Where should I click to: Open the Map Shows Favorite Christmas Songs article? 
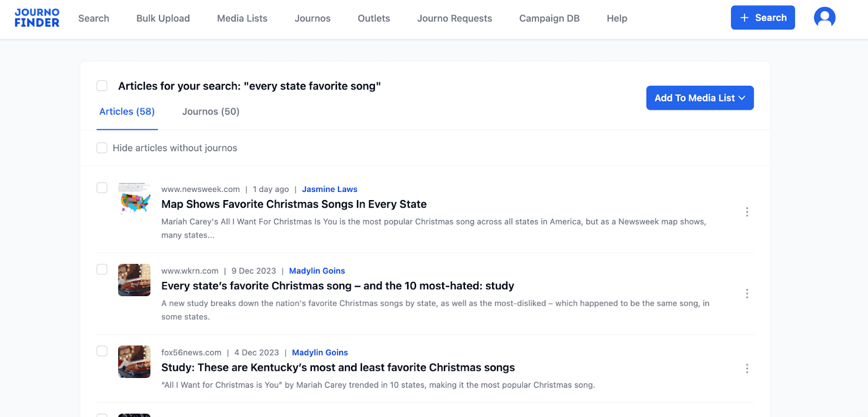click(x=293, y=204)
